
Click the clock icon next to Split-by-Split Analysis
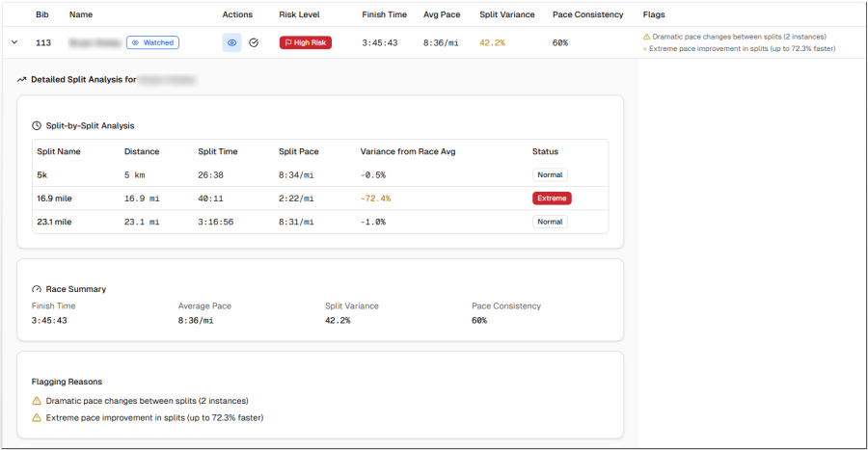point(37,125)
